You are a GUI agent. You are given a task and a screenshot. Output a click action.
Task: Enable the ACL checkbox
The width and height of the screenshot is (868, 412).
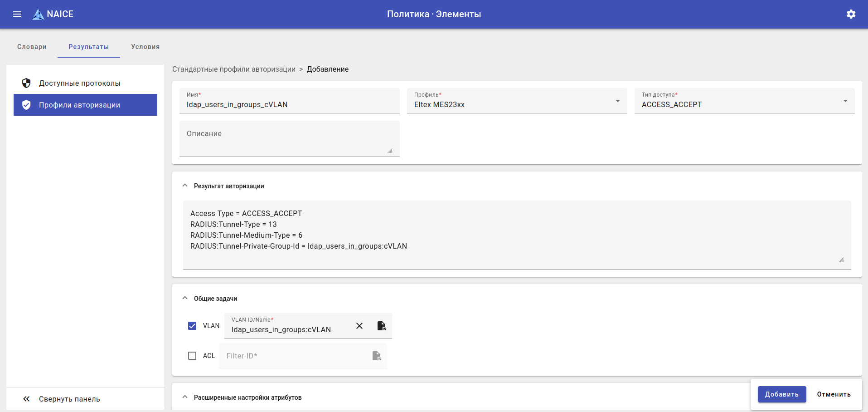(x=192, y=356)
